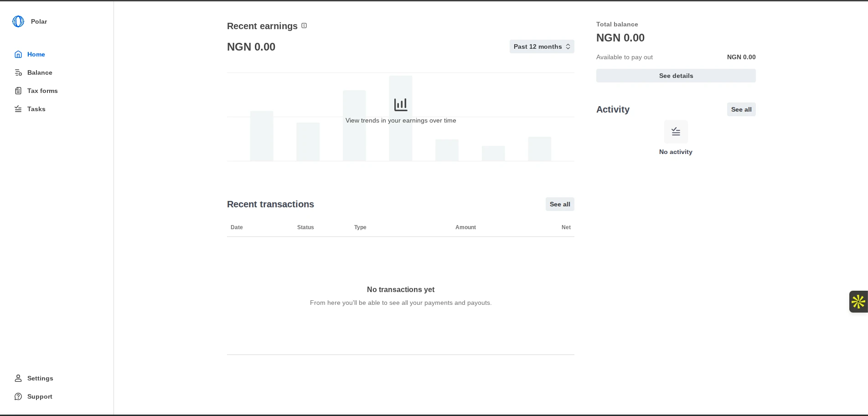The width and height of the screenshot is (868, 416).
Task: Click See all next to Activity
Action: (x=741, y=109)
